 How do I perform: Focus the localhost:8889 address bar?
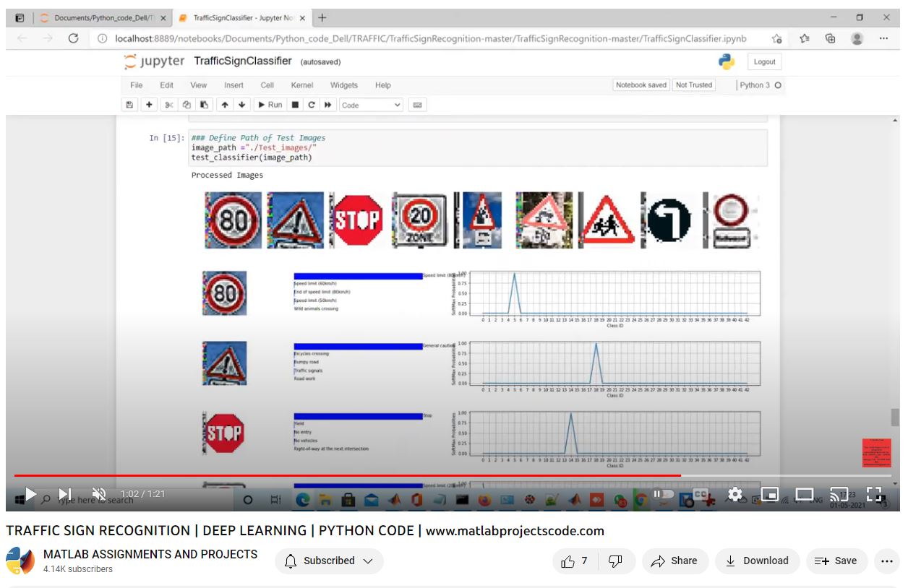pos(431,38)
